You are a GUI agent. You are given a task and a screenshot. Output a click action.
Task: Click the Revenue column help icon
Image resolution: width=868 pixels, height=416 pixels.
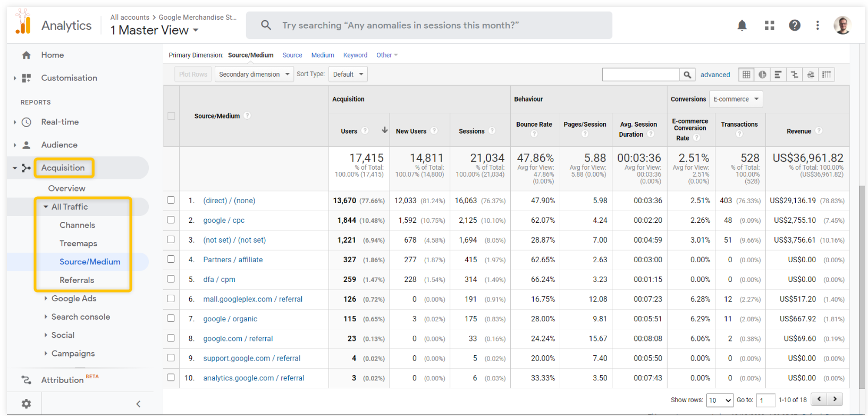[819, 131]
